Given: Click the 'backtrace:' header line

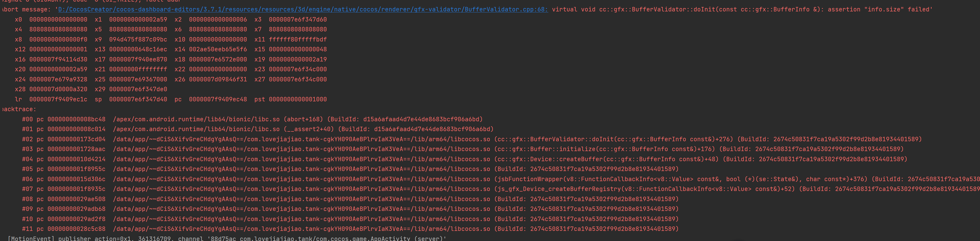Looking at the screenshot, I should point(19,109).
